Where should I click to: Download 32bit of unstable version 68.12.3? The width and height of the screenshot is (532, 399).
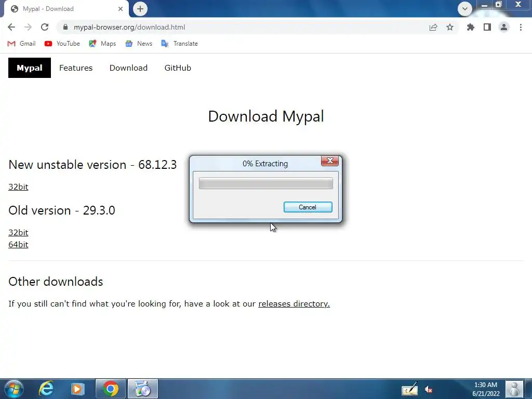point(18,187)
